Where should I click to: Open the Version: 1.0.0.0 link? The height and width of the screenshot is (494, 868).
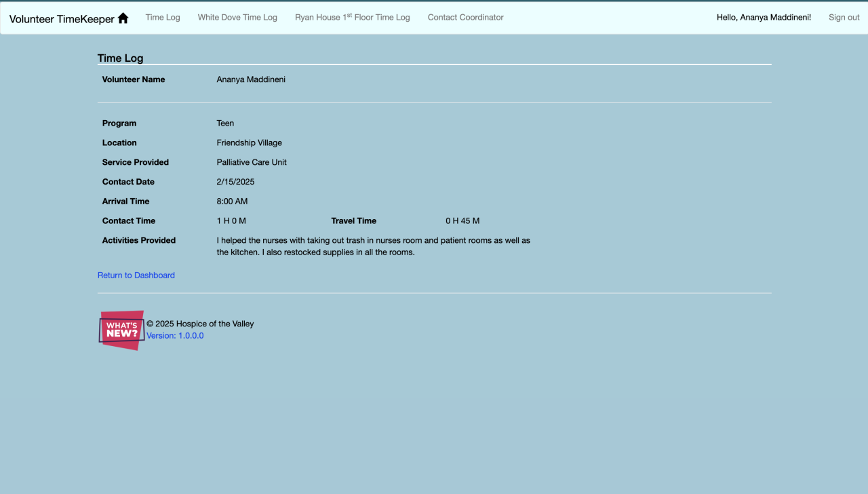(175, 336)
